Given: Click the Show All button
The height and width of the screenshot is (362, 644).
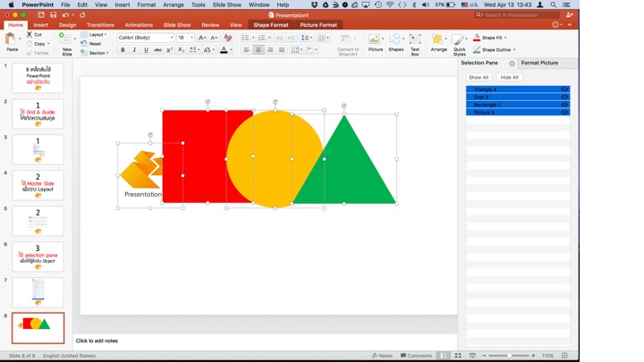Looking at the screenshot, I should 479,78.
